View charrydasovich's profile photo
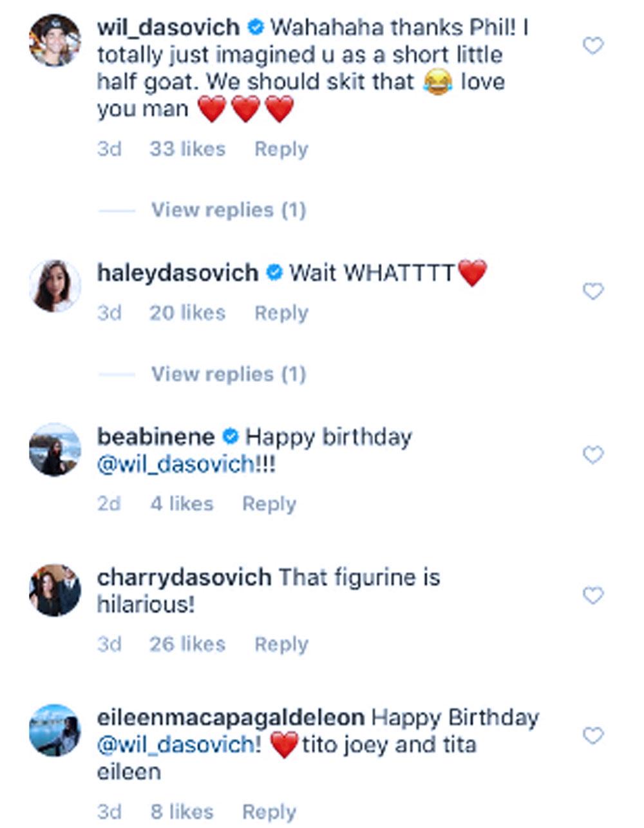 point(55,590)
